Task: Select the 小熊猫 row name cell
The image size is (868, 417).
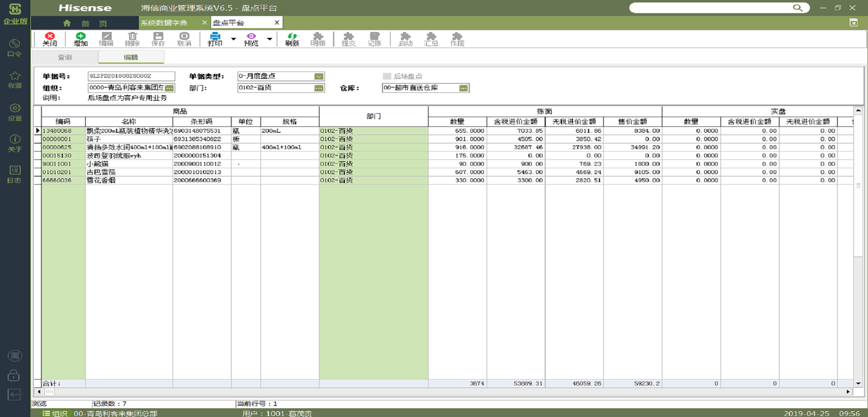Action: pyautogui.click(x=129, y=164)
